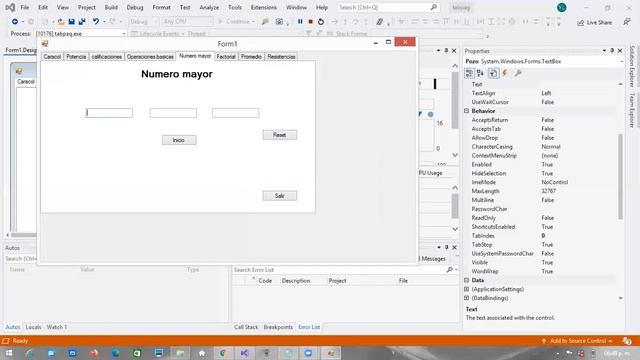Show Categorized view in Properties panel
This screenshot has height=360, width=640.
(x=469, y=73)
